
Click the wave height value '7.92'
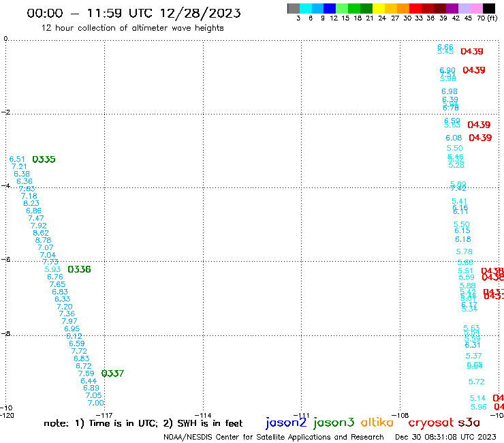tap(39, 226)
